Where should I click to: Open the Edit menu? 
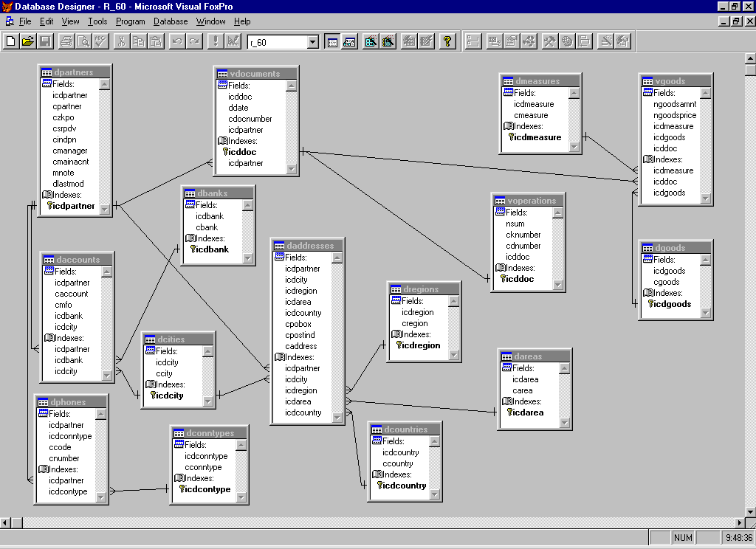point(47,21)
